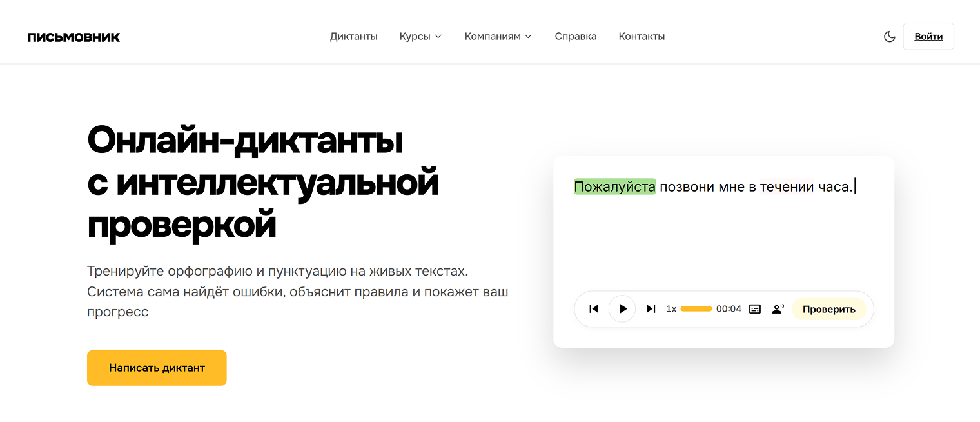Click the highlighted word Пожалуйста

(x=614, y=187)
